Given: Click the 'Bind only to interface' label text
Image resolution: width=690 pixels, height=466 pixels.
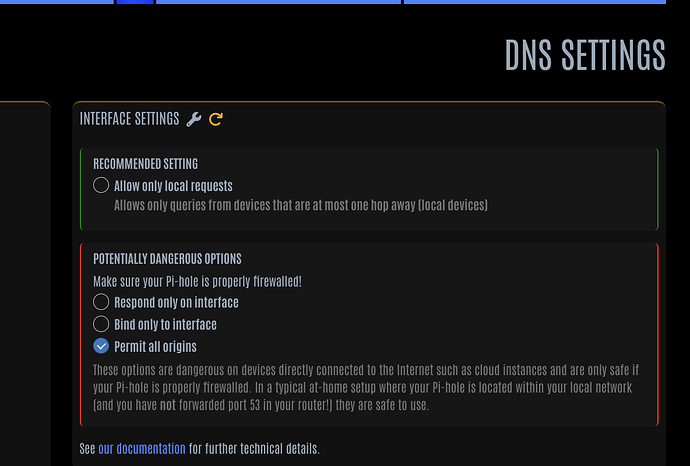Looking at the screenshot, I should pyautogui.click(x=165, y=324).
